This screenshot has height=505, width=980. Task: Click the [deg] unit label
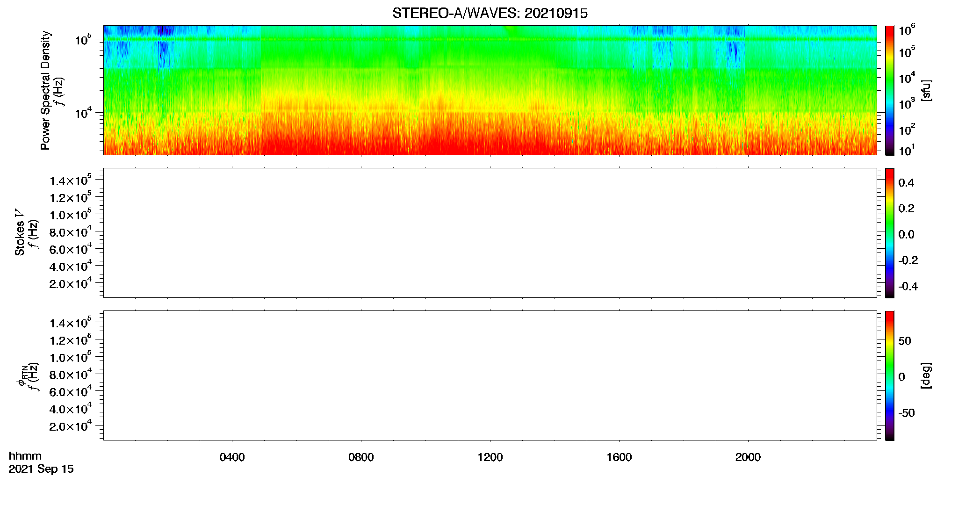[926, 375]
